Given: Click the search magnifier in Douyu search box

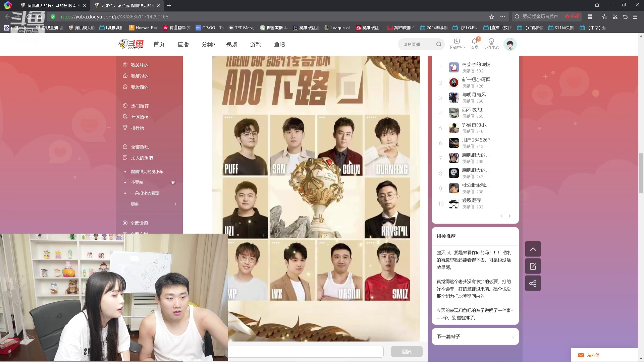Looking at the screenshot, I should tap(439, 44).
